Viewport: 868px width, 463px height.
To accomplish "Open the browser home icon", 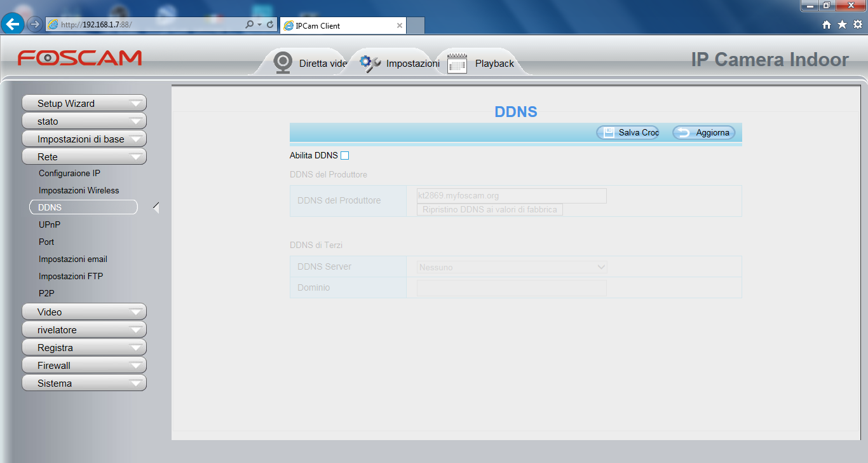I will tap(827, 24).
